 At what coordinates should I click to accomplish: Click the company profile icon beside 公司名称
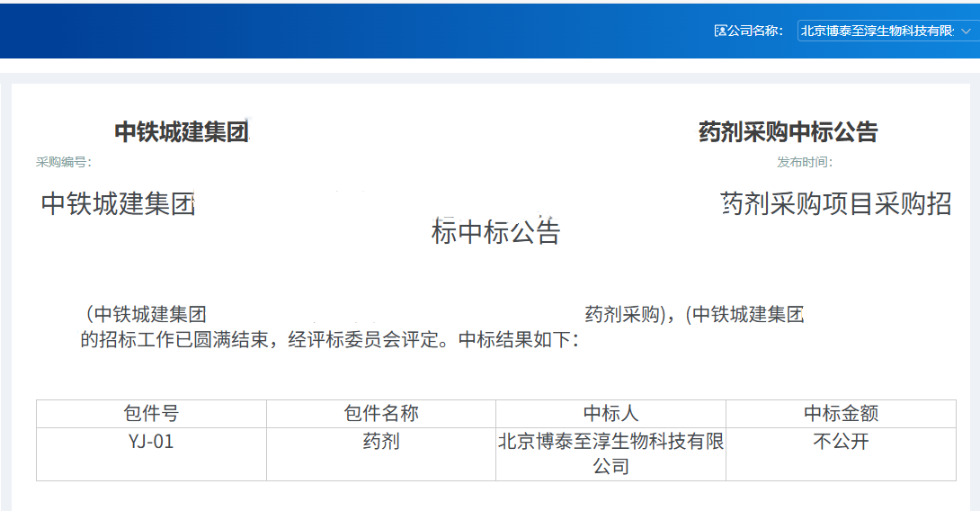coord(720,31)
